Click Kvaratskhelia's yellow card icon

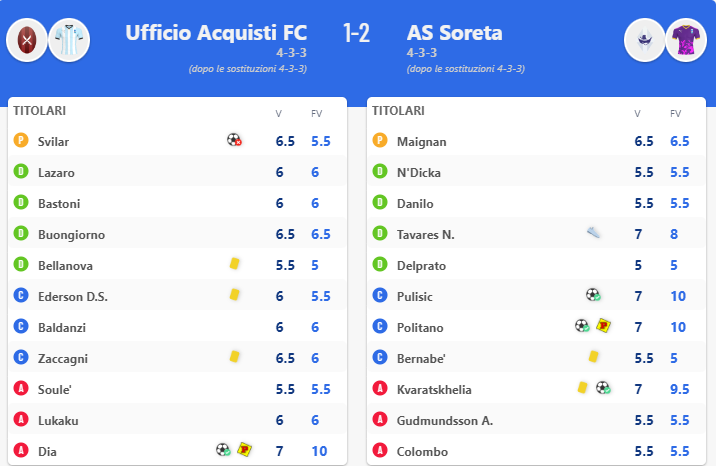point(582,388)
